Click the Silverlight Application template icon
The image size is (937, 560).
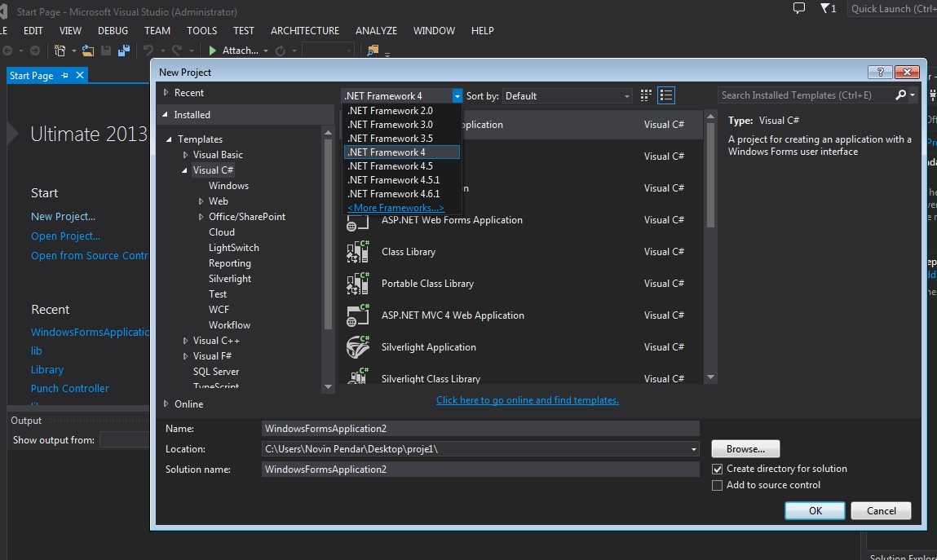(x=358, y=347)
